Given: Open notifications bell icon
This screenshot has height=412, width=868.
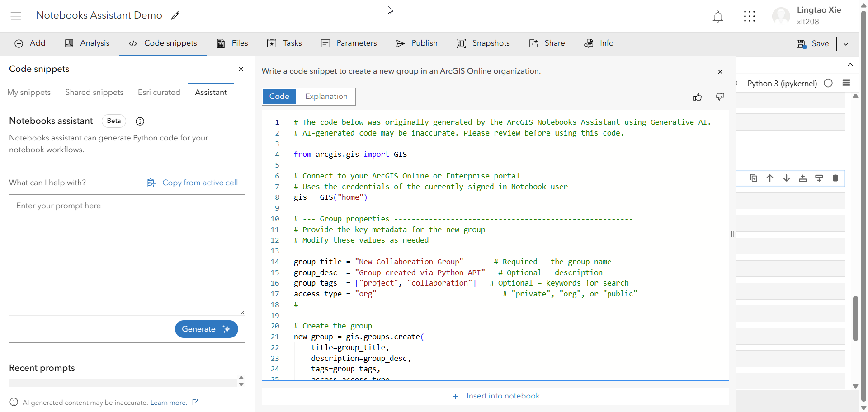Looking at the screenshot, I should 718,17.
